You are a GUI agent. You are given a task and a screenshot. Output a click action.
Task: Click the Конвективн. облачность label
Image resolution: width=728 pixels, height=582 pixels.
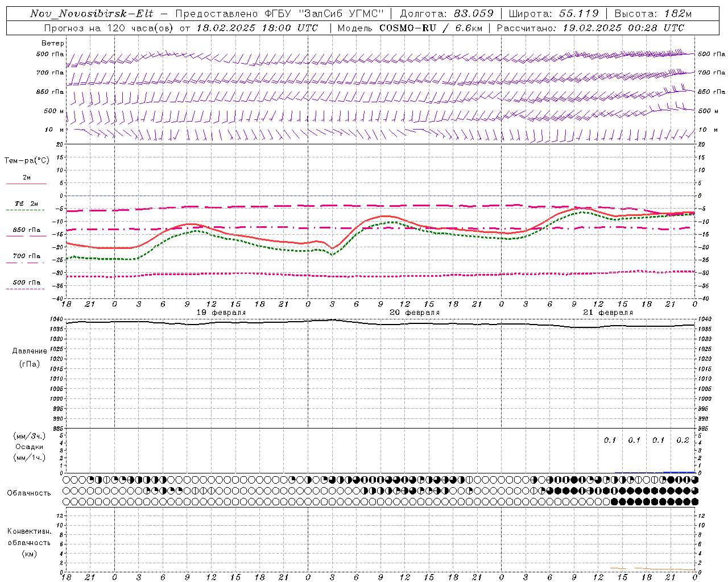pyautogui.click(x=29, y=537)
